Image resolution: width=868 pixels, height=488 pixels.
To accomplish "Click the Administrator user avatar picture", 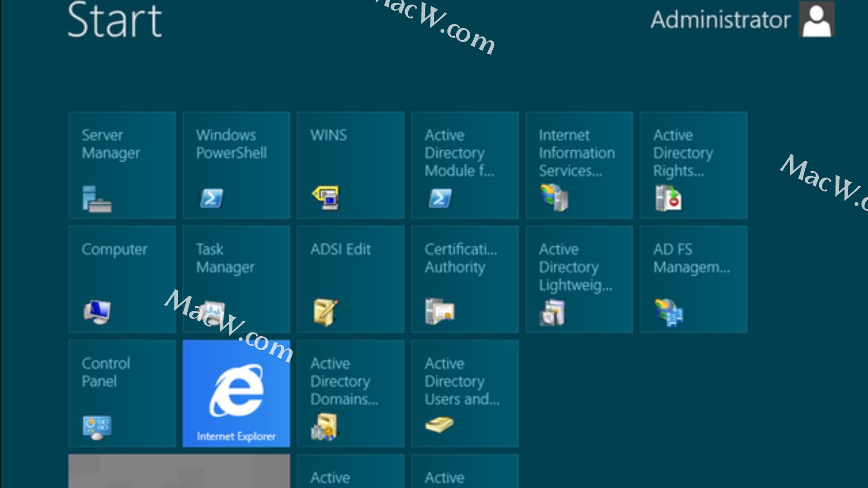I will click(x=816, y=19).
